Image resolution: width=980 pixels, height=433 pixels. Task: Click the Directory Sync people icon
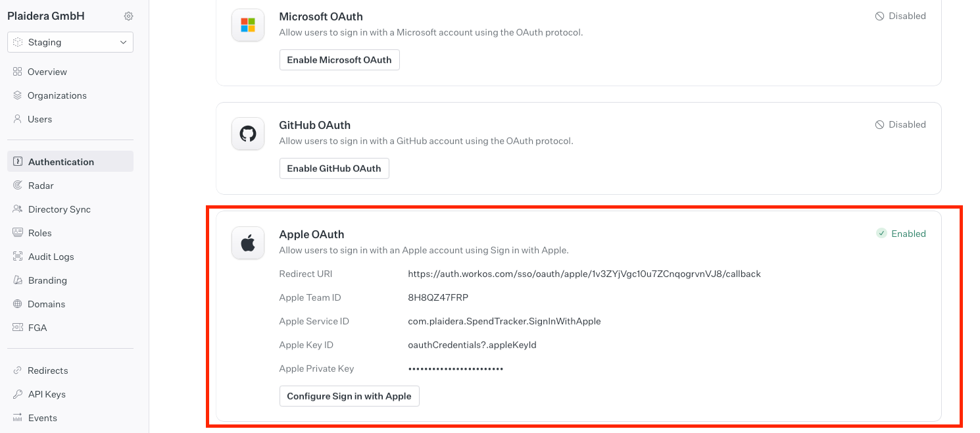pos(18,209)
